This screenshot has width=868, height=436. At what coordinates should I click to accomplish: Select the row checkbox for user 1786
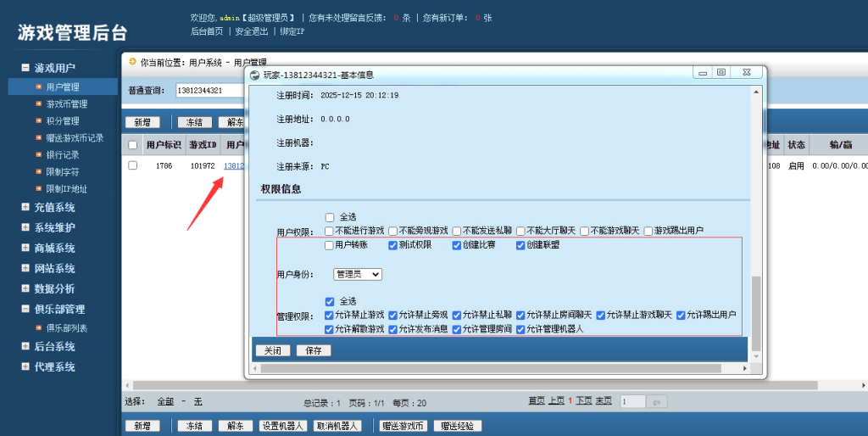[x=133, y=165]
